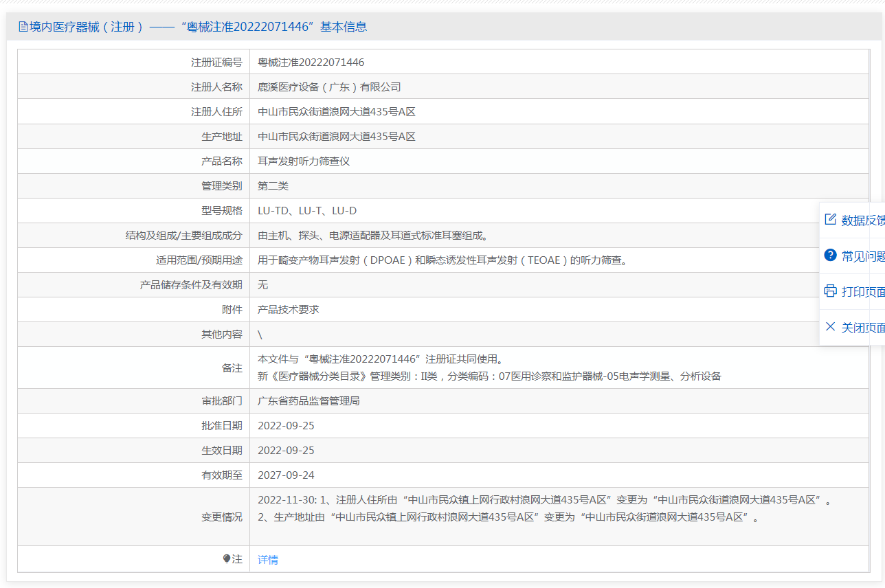
Task: Select 关闭页面 close option
Action: pos(863,328)
